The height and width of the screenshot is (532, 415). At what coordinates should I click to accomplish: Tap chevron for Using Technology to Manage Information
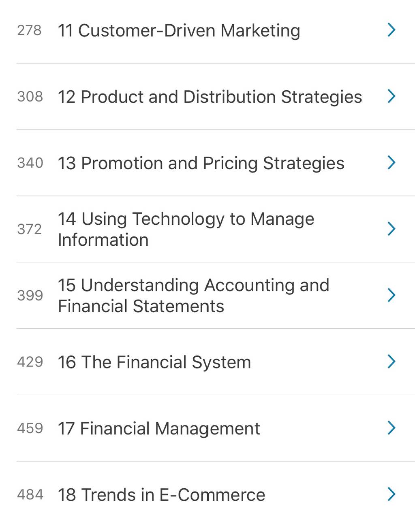(x=391, y=229)
